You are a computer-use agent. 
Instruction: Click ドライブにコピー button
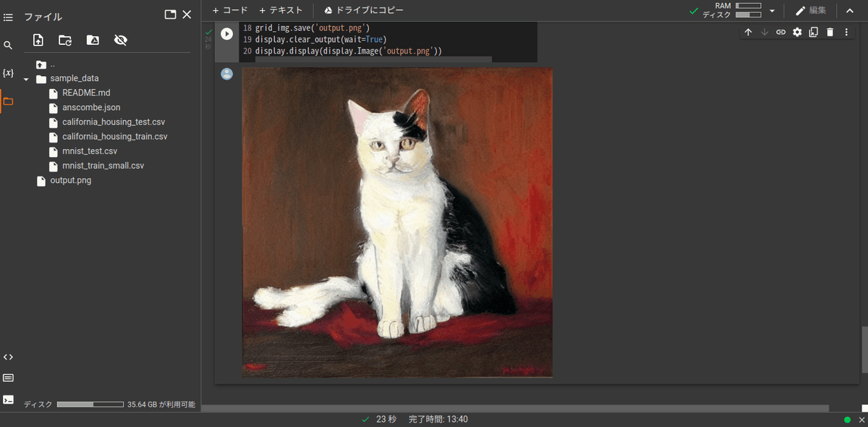(364, 10)
